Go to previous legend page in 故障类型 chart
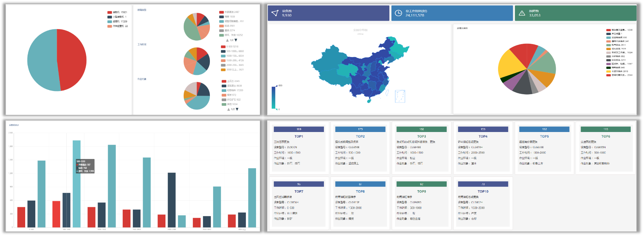Screen dimensions: 644x236 pyautogui.click(x=227, y=40)
